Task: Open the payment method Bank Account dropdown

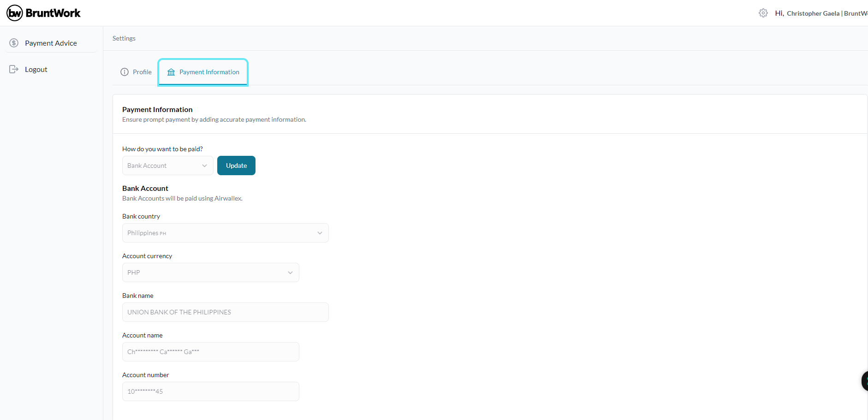Action: pyautogui.click(x=167, y=166)
